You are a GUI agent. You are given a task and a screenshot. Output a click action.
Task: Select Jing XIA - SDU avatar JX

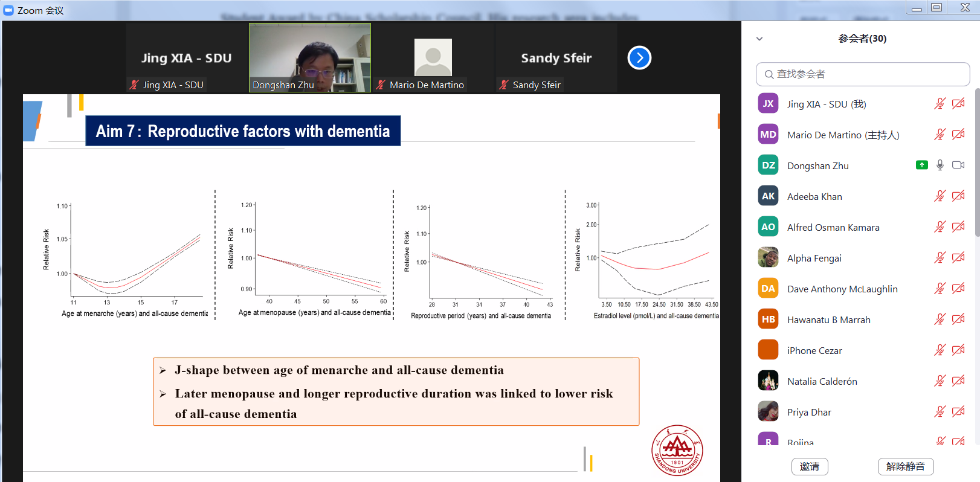point(768,104)
